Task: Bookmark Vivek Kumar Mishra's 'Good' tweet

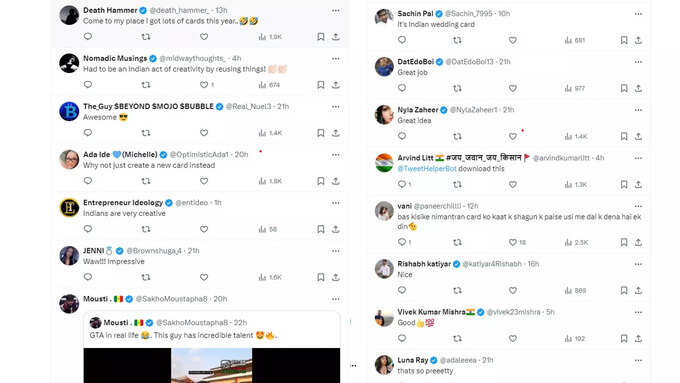Action: tap(624, 338)
